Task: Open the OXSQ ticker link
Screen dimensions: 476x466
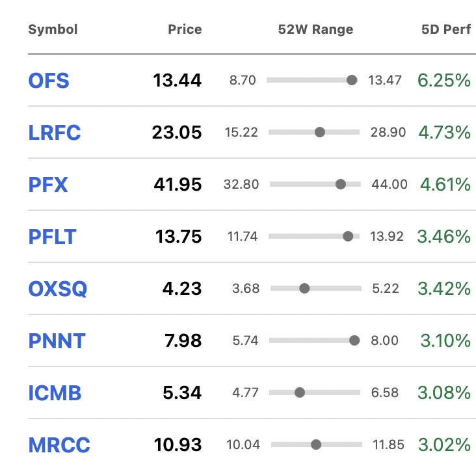Action: [58, 288]
